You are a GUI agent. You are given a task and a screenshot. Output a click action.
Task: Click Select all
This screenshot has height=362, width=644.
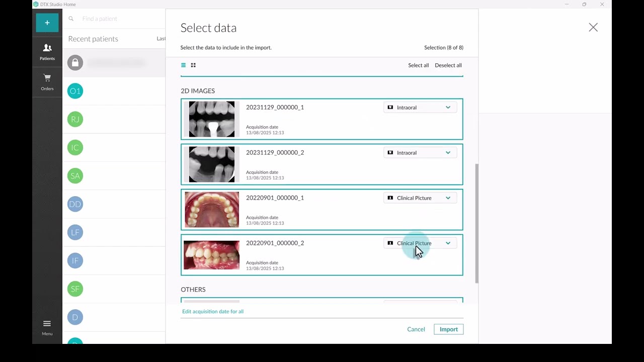(x=419, y=65)
